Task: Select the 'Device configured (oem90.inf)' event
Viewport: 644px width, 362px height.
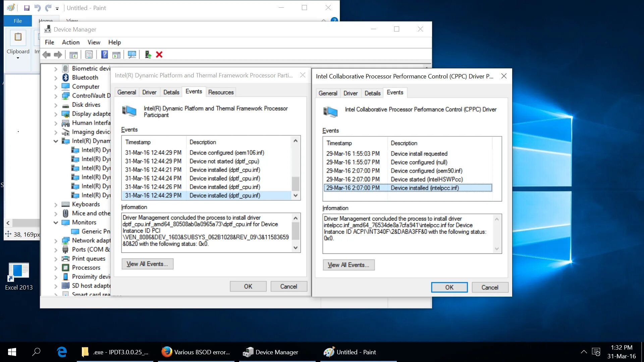Action: (408, 171)
